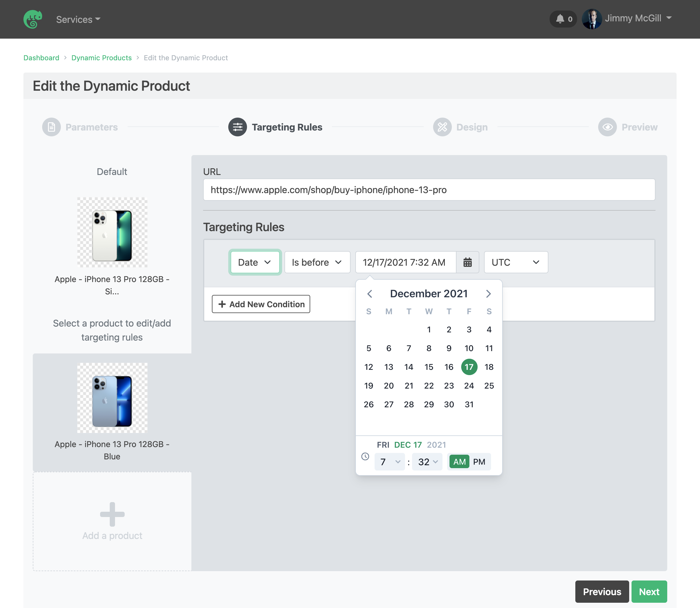Select the blue iPhone 13 Pro thumbnail
Image resolution: width=700 pixels, height=608 pixels.
[112, 398]
